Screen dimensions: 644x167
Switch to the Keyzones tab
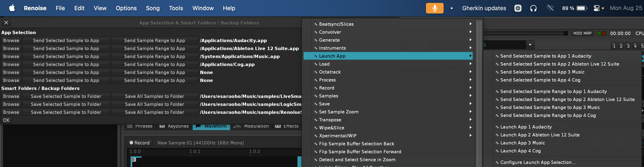tap(174, 126)
